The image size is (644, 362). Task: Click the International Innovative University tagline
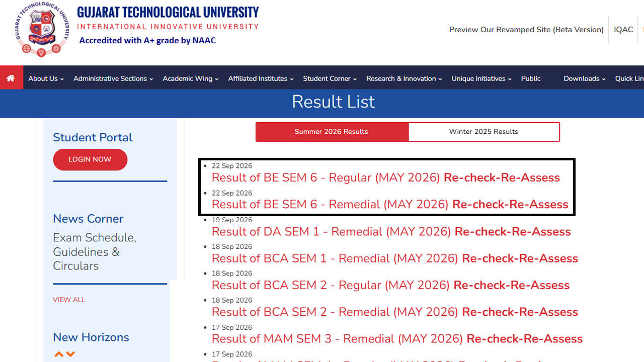tap(168, 27)
